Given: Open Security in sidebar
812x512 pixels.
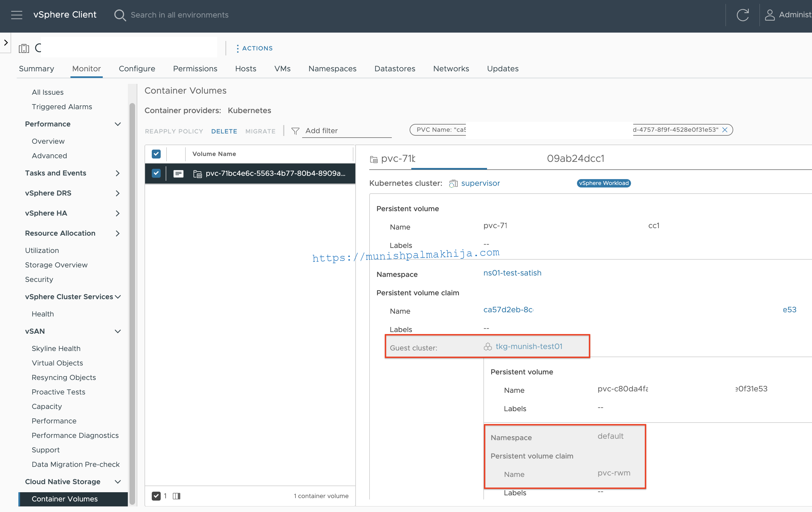Looking at the screenshot, I should coord(39,280).
